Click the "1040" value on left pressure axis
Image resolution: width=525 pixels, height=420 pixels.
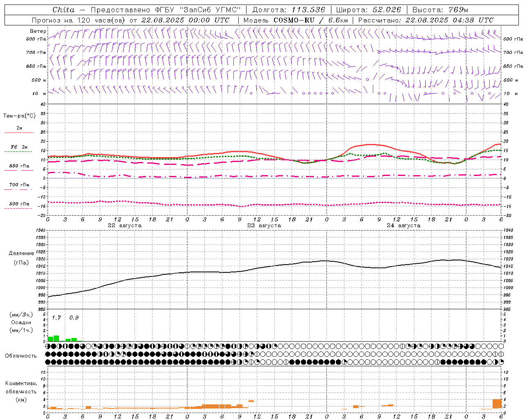pos(40,231)
